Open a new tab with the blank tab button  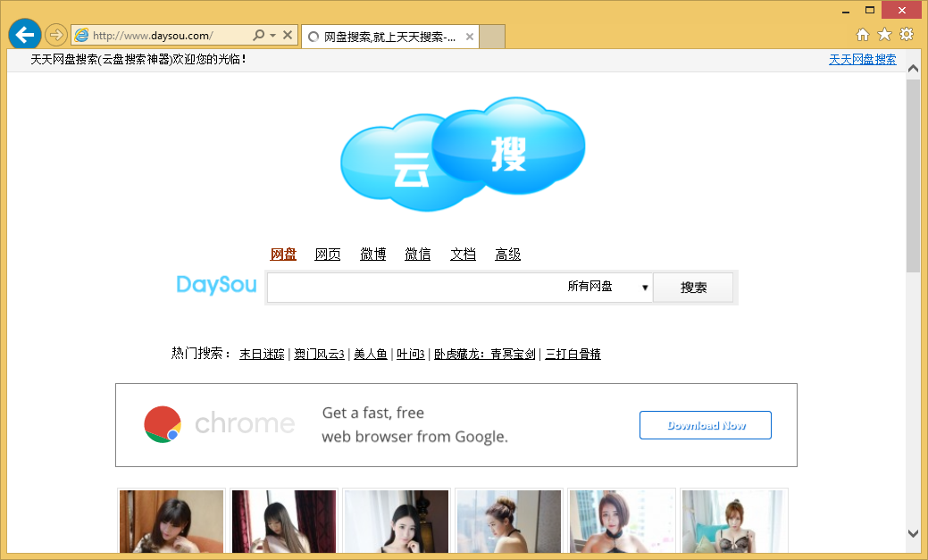pyautogui.click(x=492, y=37)
